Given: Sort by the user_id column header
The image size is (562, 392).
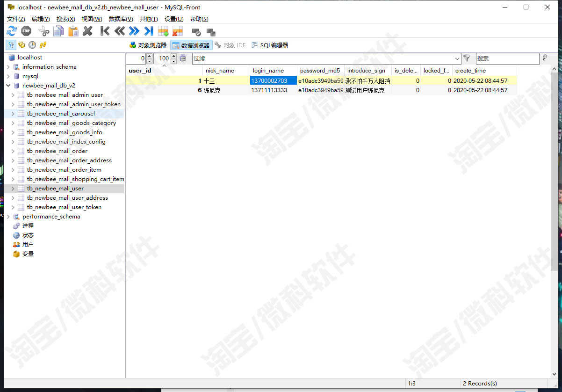Looking at the screenshot, I should pos(164,71).
